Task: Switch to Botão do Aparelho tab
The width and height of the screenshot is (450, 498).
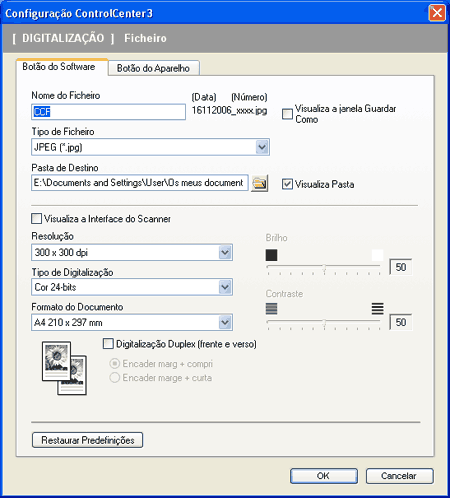Action: pos(153,68)
